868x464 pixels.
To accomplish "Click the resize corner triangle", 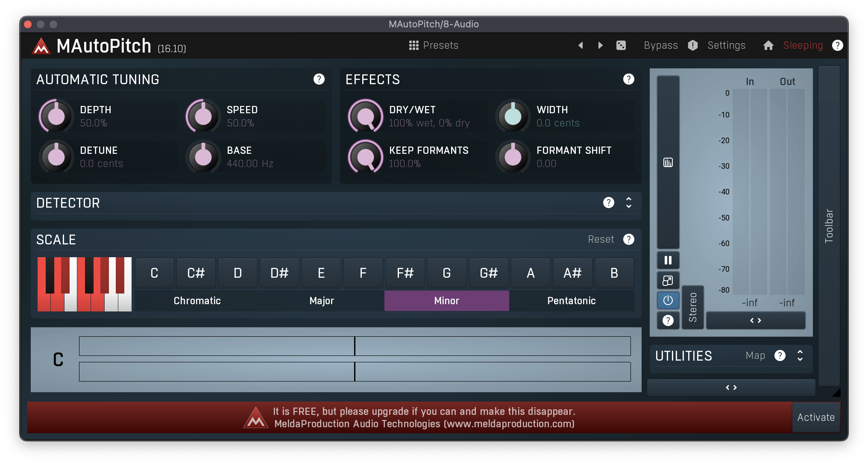I will click(x=836, y=392).
